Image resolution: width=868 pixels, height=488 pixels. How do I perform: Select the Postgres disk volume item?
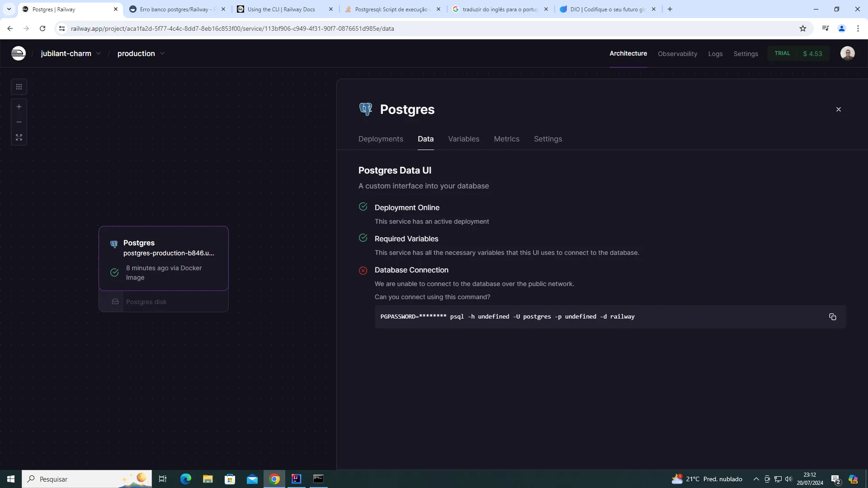[x=146, y=302]
